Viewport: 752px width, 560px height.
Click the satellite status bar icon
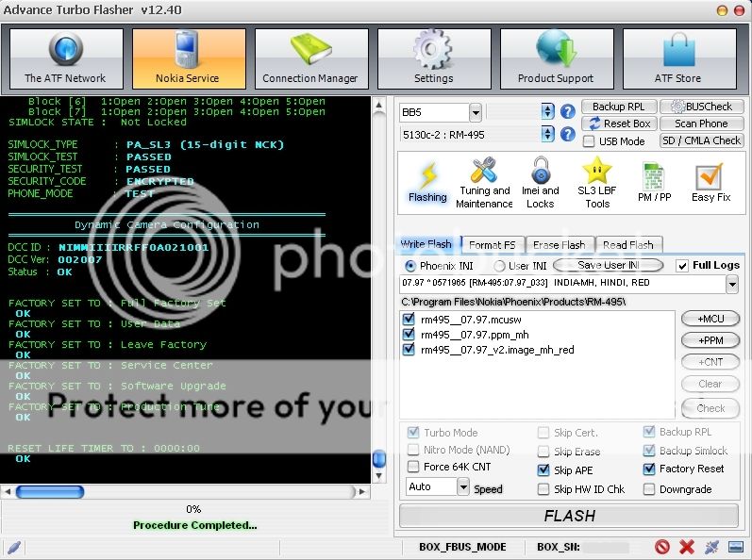point(711,547)
